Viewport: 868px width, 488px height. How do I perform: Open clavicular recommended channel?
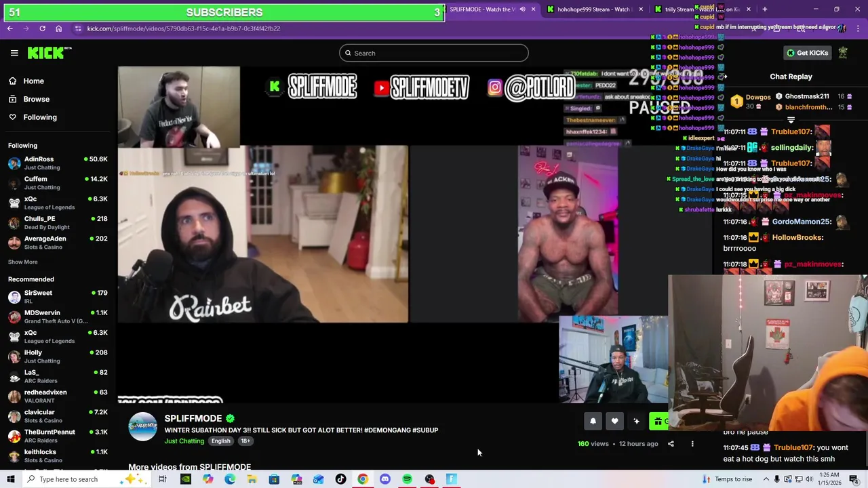58,416
